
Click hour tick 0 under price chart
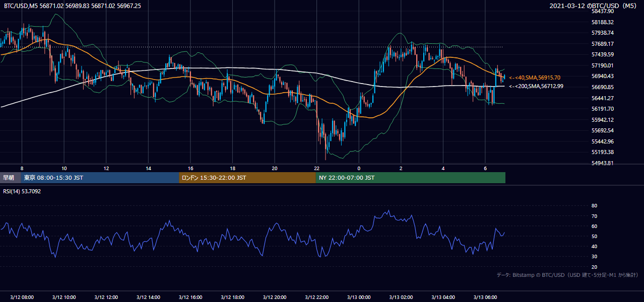click(x=359, y=168)
